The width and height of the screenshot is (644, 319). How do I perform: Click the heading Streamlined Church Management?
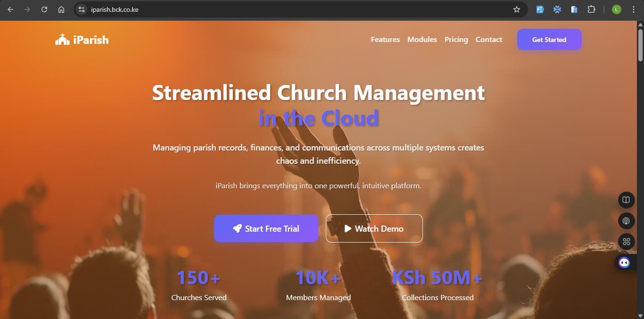click(x=318, y=92)
